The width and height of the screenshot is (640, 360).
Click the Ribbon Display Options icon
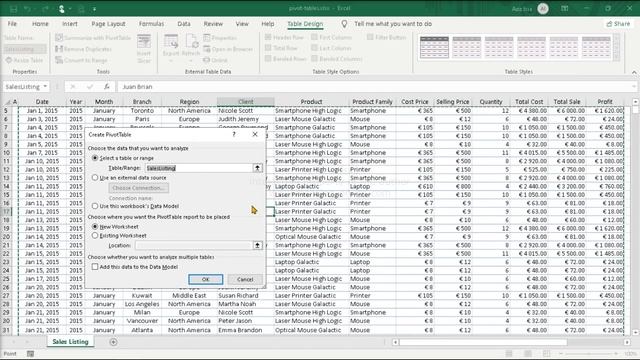(564, 8)
